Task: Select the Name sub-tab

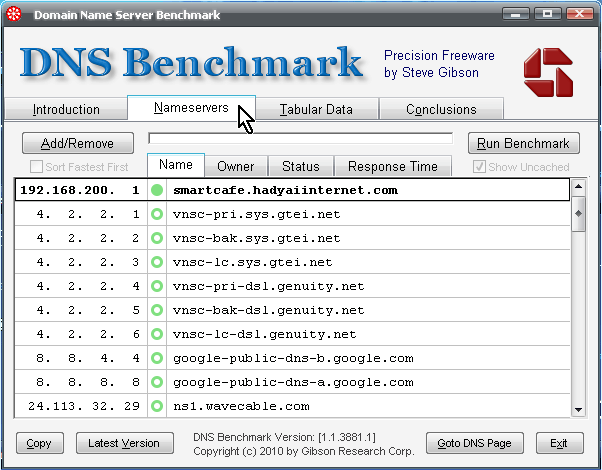Action: click(176, 165)
